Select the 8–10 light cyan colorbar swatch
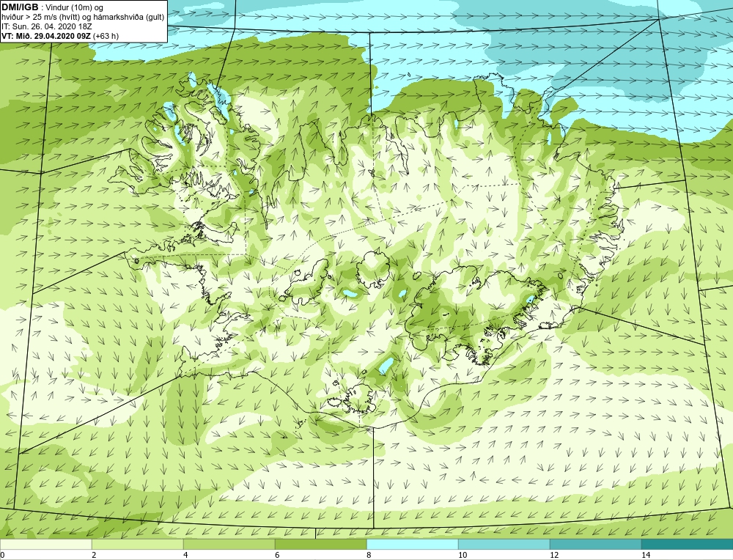Image resolution: width=733 pixels, height=560 pixels. click(x=412, y=544)
